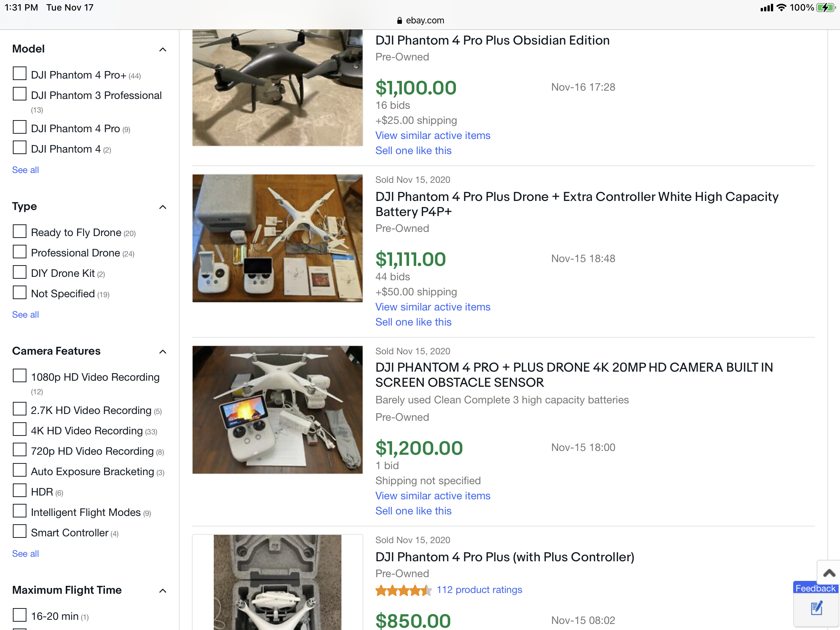Collapse the Type filter section
The width and height of the screenshot is (840, 630).
coord(163,207)
